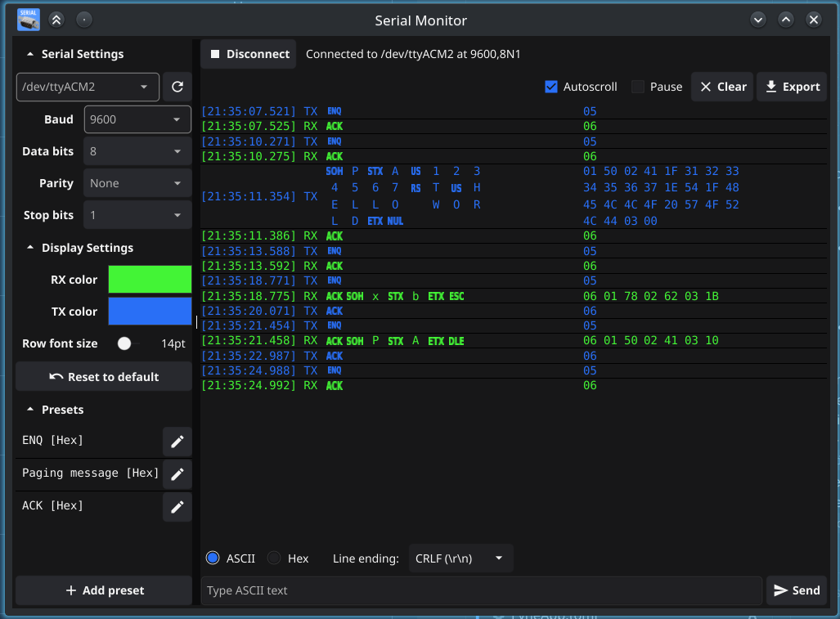
Task: Click the log row timestamped 21:35:13.588
Action: [514, 251]
